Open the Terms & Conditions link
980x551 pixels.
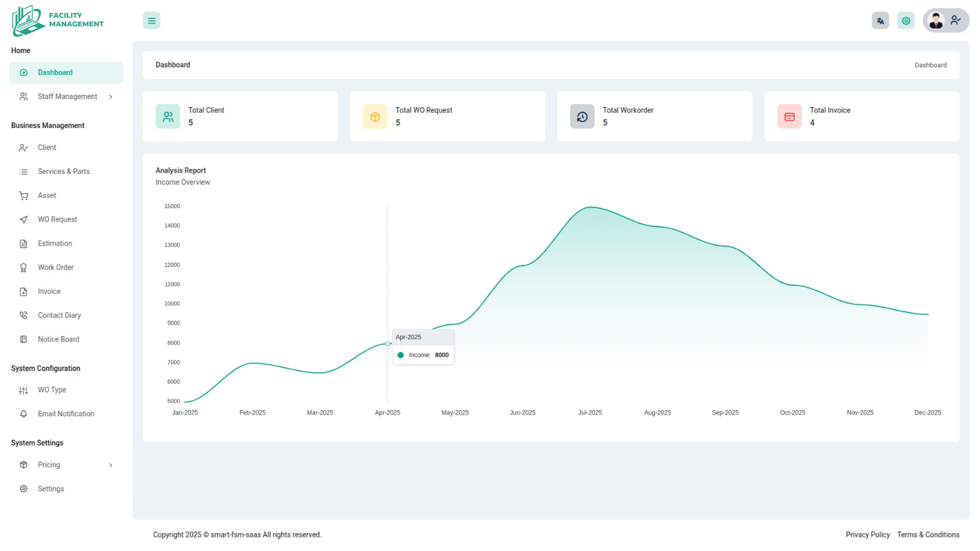(928, 534)
